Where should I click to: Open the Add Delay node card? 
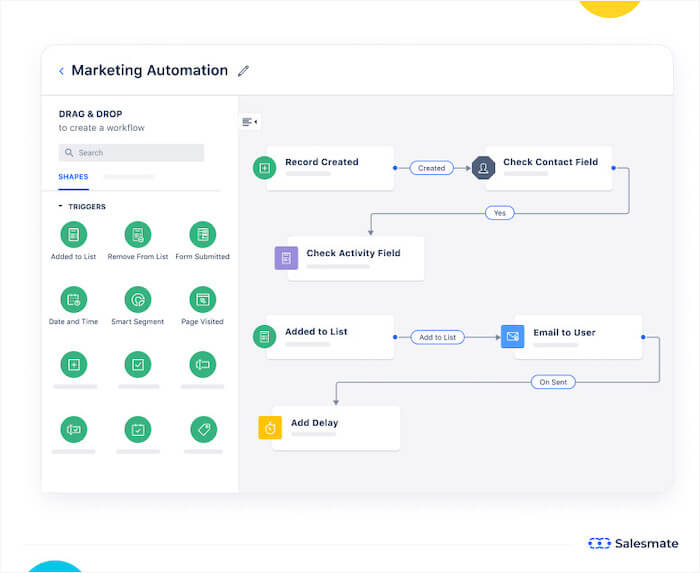point(336,428)
